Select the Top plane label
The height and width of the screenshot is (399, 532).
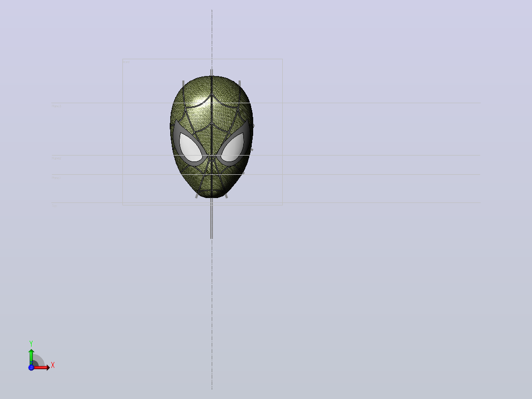(55, 206)
